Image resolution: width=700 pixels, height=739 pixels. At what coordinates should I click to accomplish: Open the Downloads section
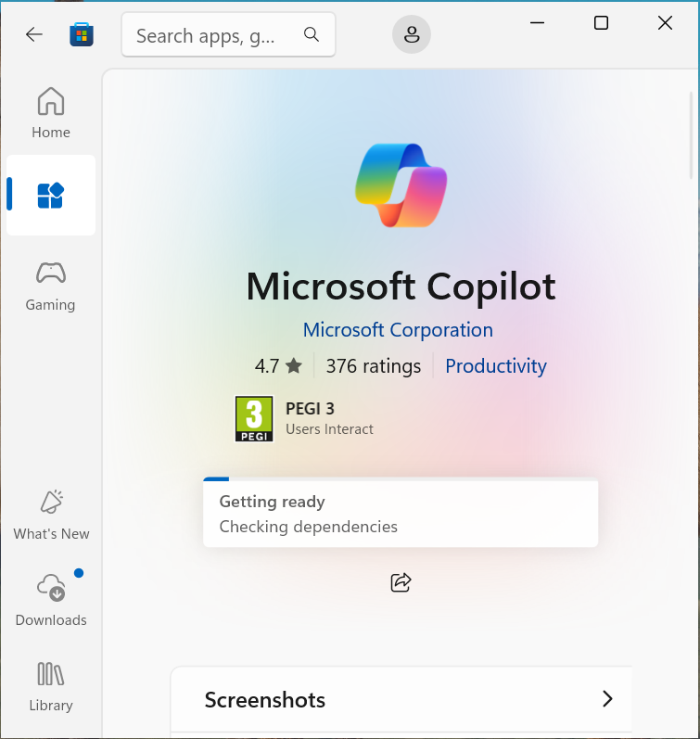pos(51,601)
